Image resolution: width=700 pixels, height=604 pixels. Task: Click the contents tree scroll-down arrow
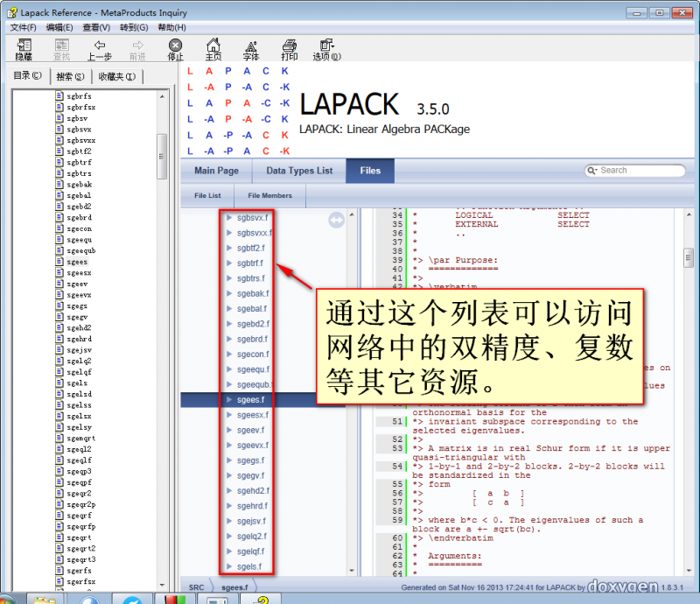coord(162,585)
